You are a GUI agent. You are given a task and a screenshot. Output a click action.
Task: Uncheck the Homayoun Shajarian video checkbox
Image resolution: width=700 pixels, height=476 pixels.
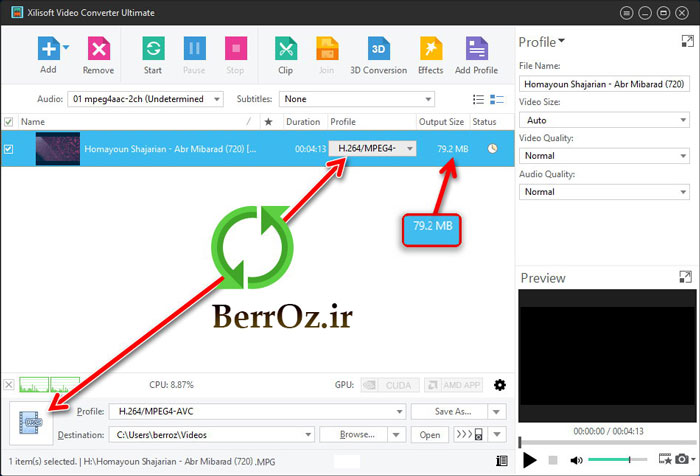click(9, 149)
